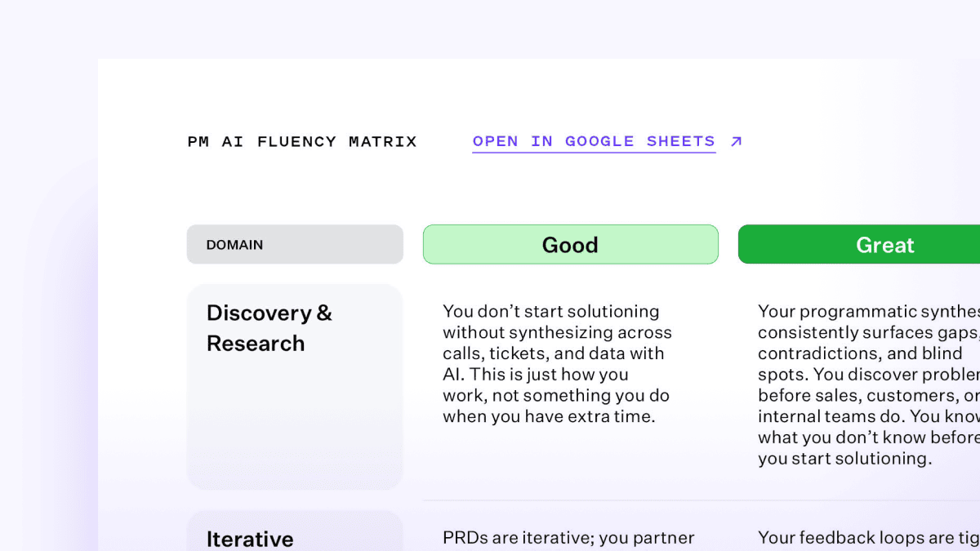This screenshot has height=551, width=980.
Task: Select the Great column header
Action: coord(859,244)
